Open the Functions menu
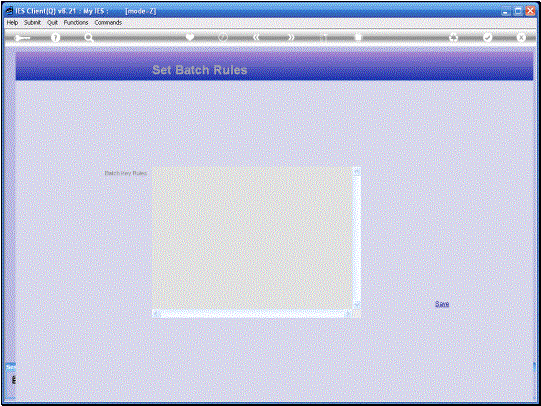 click(76, 22)
